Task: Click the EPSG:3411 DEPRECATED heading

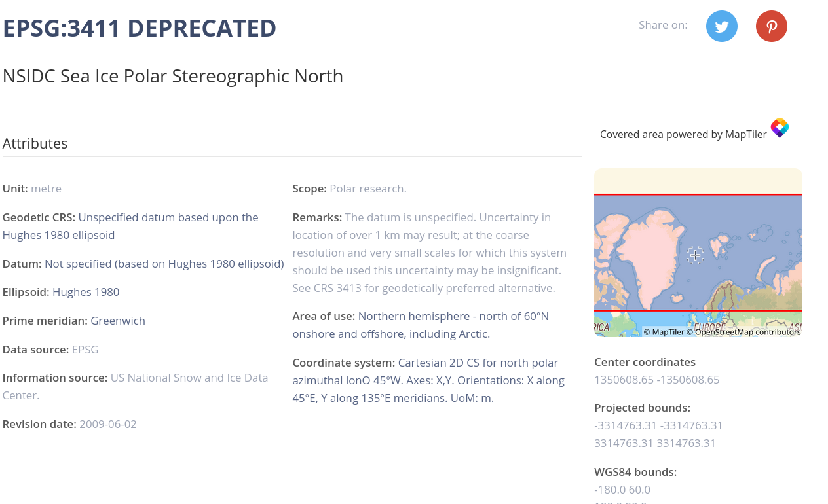Action: (x=139, y=27)
